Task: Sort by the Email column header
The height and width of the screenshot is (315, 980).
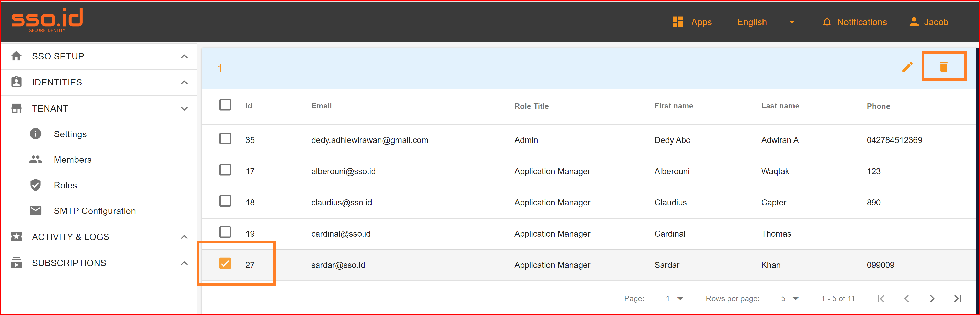Action: [x=321, y=106]
